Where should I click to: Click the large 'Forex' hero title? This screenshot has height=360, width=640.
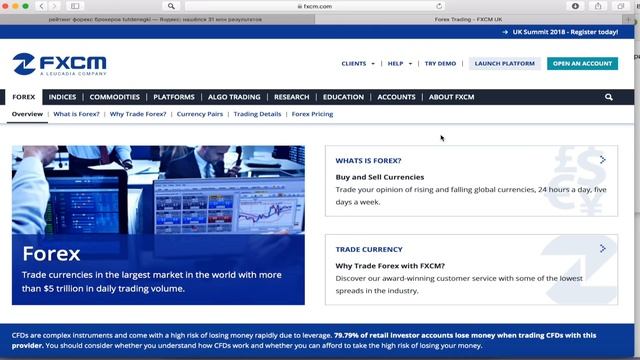point(51,254)
